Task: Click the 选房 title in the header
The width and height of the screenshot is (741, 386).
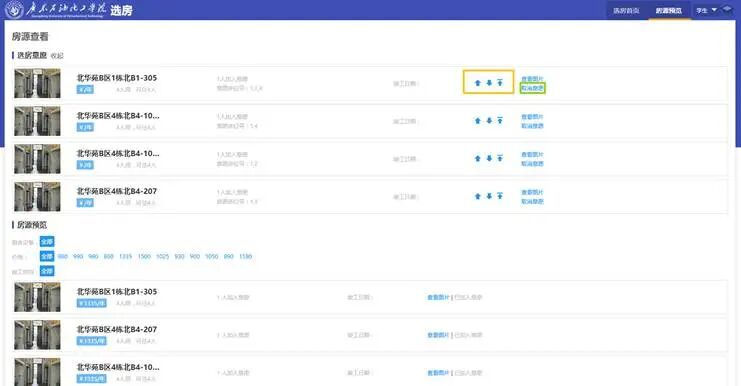Action: pos(121,10)
